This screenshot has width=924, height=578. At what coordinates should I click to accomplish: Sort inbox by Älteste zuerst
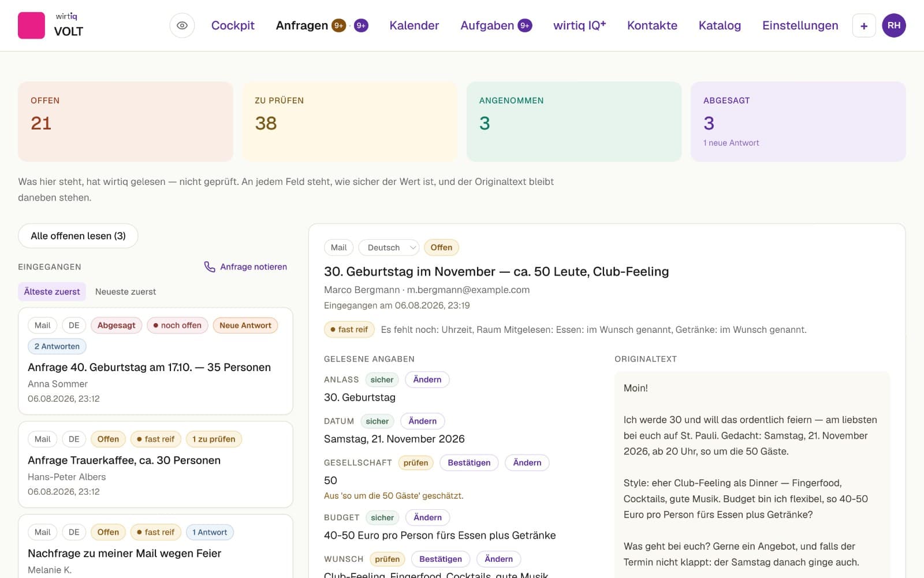point(52,292)
